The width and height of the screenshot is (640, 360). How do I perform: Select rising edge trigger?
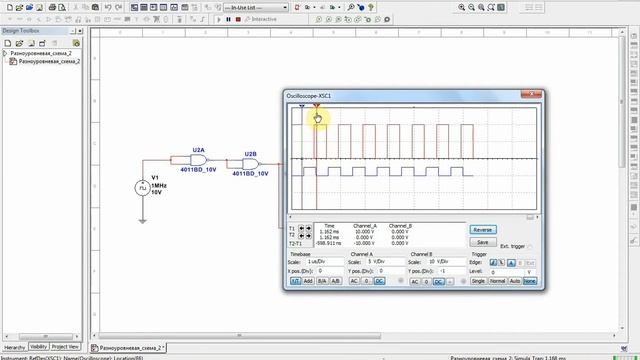tap(493, 263)
